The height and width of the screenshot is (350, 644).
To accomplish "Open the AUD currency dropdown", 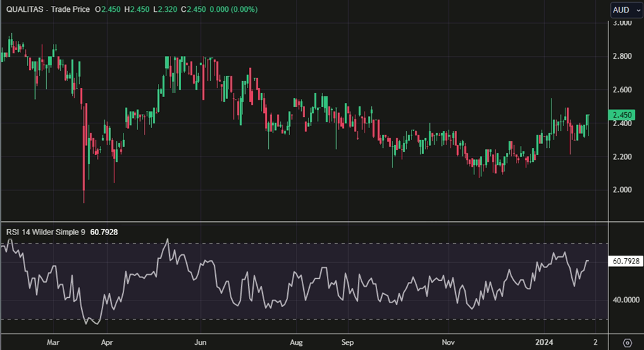I will [x=626, y=10].
